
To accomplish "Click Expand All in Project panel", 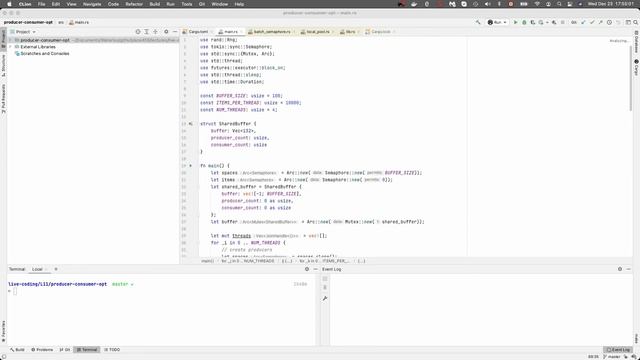I will (x=147, y=31).
